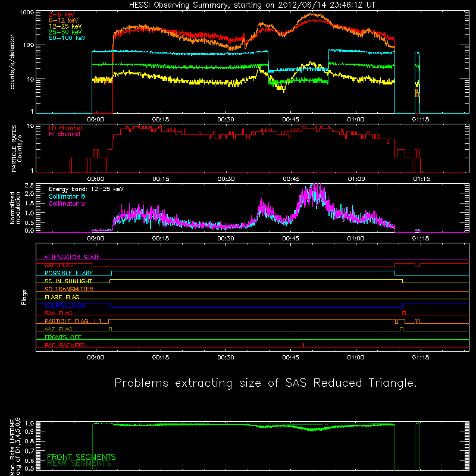Select the 12-25 keV legend label

pyautogui.click(x=65, y=26)
